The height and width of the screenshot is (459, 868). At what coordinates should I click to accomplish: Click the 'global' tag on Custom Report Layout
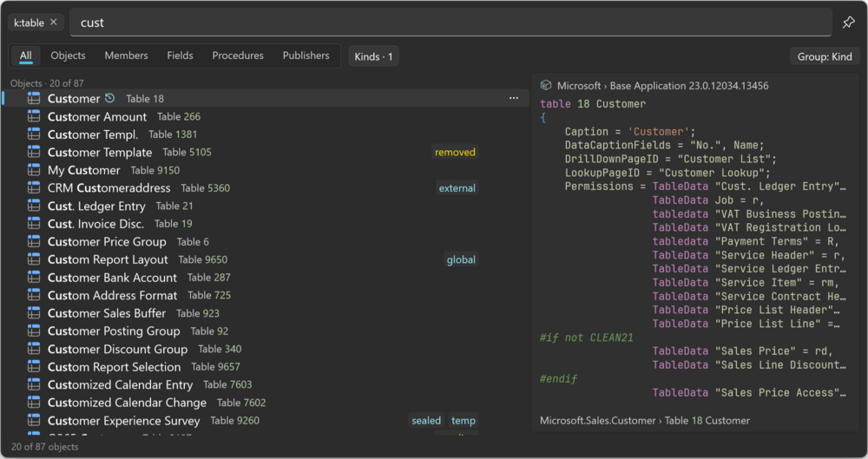(461, 259)
